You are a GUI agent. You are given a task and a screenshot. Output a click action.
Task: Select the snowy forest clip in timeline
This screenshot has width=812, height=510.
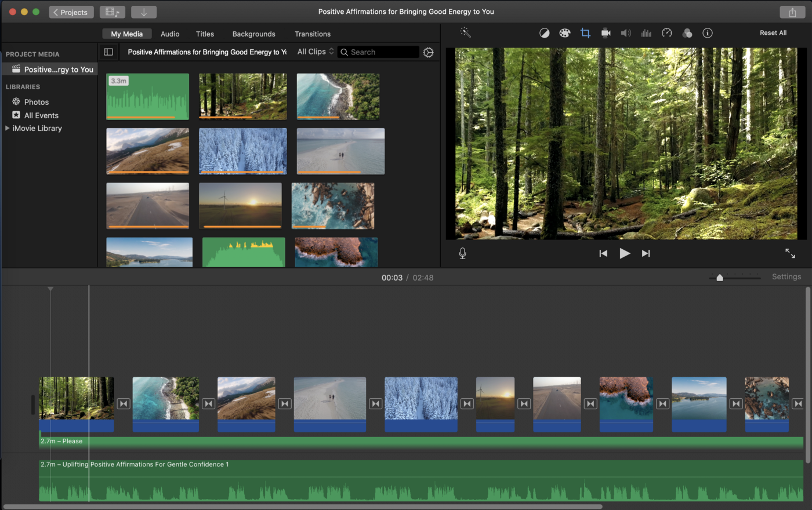(421, 398)
